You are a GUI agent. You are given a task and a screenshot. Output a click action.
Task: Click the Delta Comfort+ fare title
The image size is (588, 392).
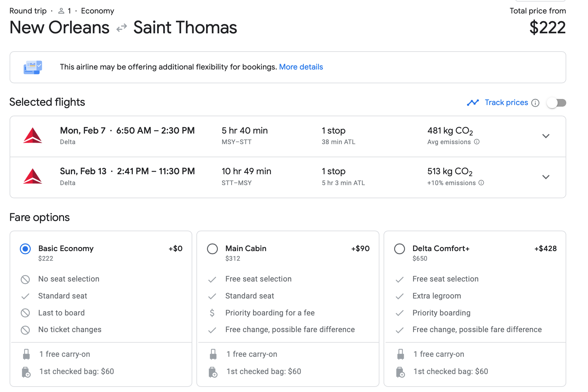[441, 249]
